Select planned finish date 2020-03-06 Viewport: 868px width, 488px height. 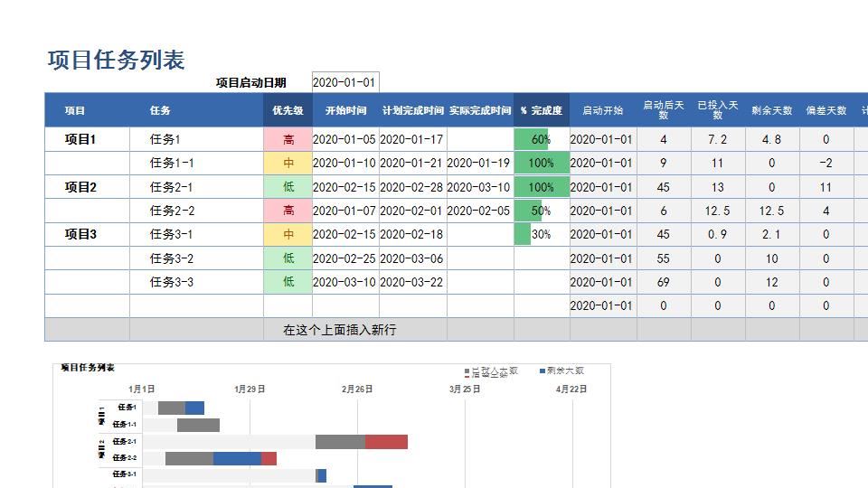pyautogui.click(x=413, y=258)
